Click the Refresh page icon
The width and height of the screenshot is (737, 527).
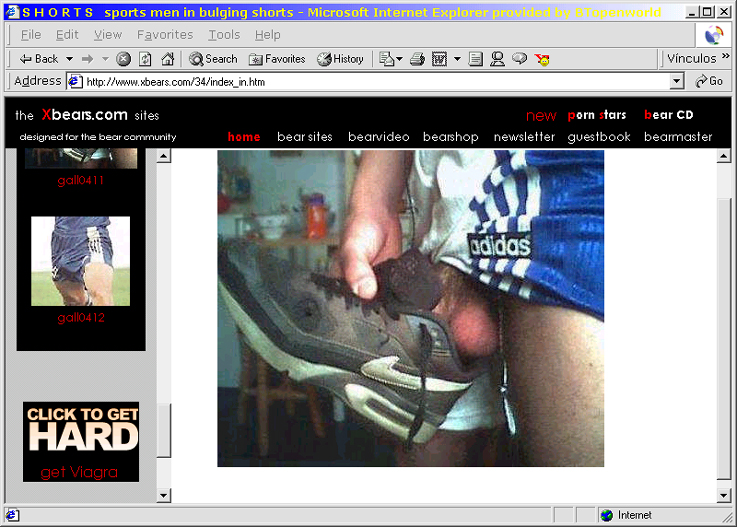pyautogui.click(x=145, y=59)
